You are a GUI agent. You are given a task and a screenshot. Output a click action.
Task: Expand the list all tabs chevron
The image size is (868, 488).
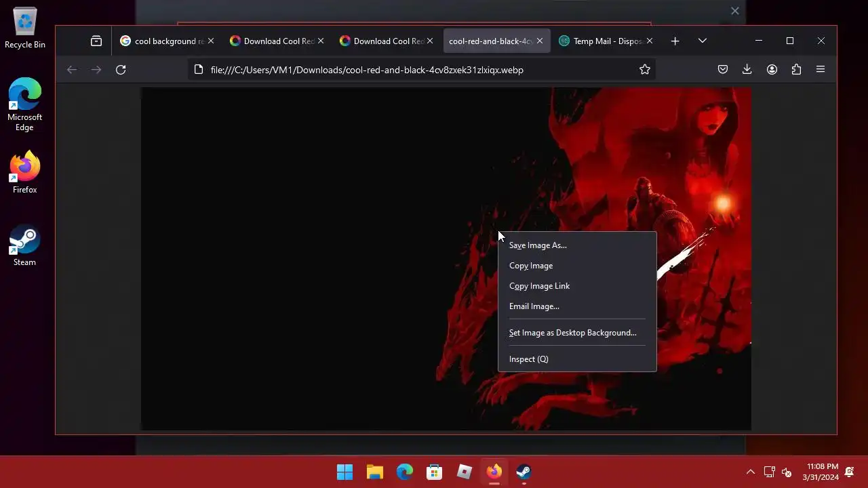703,41
